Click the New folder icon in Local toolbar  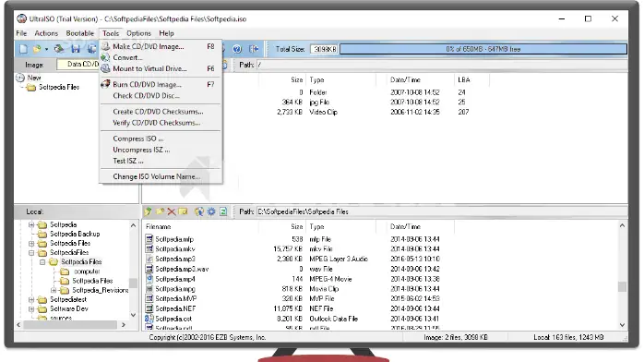(160, 211)
